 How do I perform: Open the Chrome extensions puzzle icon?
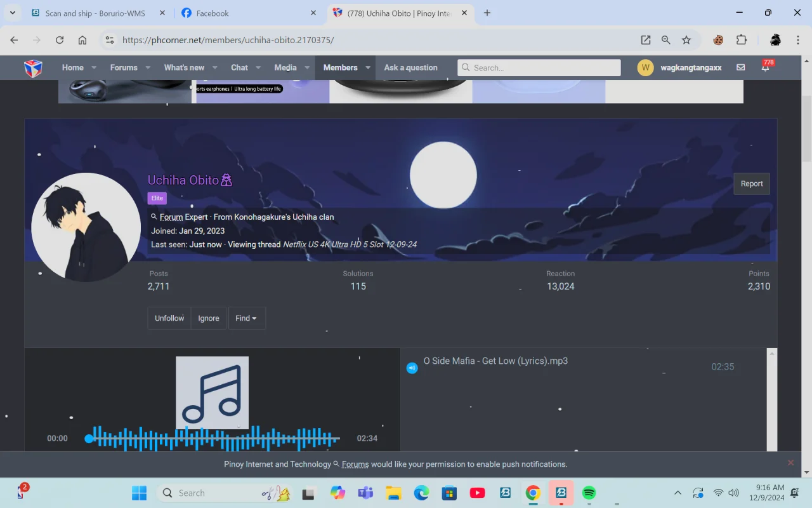(742, 40)
